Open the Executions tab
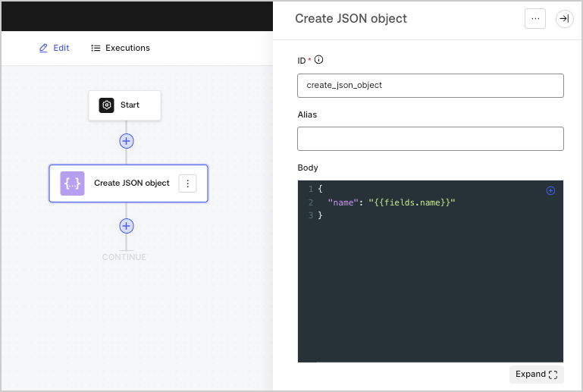 [x=121, y=48]
